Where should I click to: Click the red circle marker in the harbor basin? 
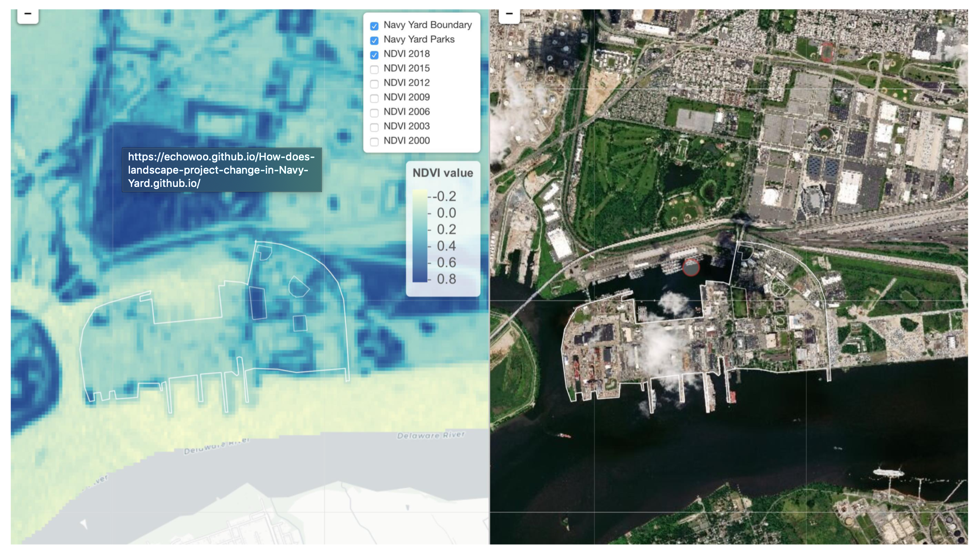tap(691, 267)
